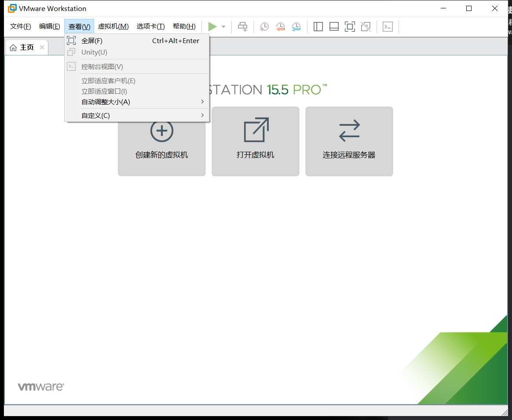Open the 虚拟机 menu
This screenshot has height=420, width=512.
pos(113,26)
